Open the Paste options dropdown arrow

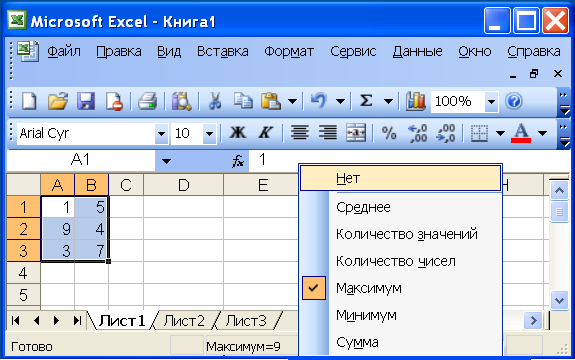point(292,101)
